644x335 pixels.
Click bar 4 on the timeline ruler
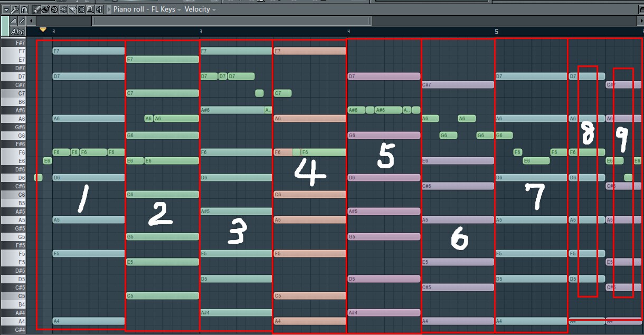[x=348, y=32]
